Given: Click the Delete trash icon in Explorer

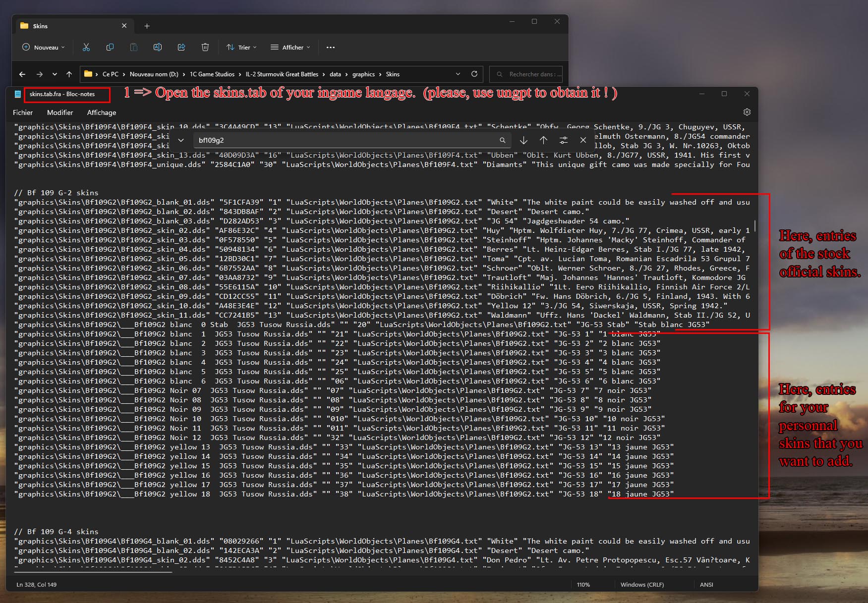Looking at the screenshot, I should tap(205, 47).
